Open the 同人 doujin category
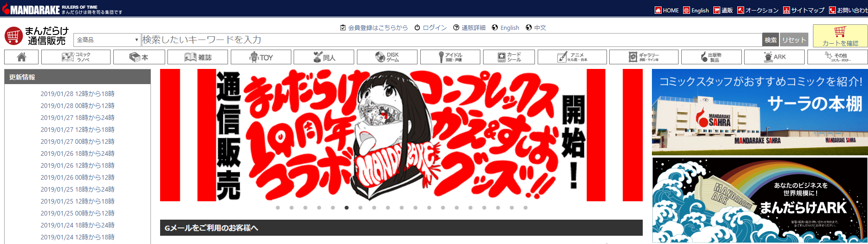This screenshot has width=868, height=244. tap(323, 57)
